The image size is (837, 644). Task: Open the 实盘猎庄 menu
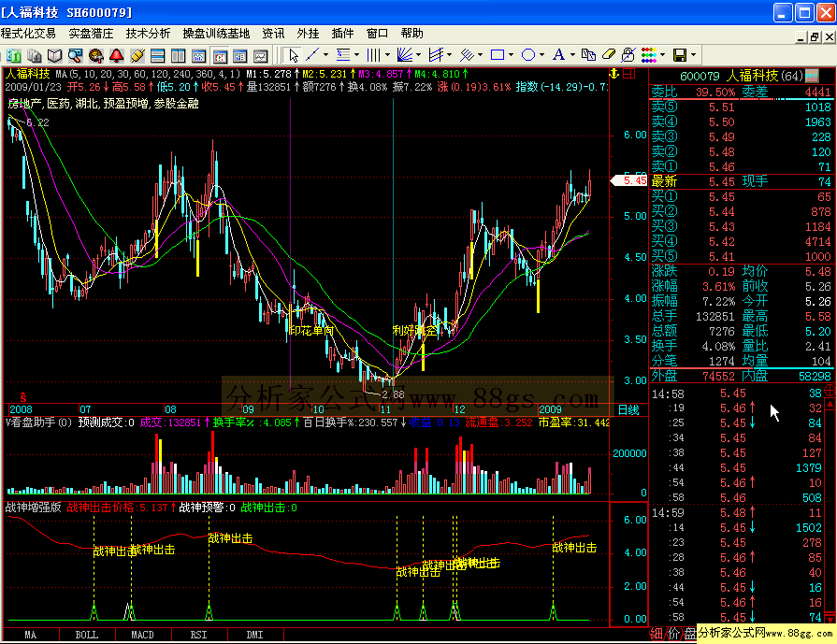tap(91, 34)
